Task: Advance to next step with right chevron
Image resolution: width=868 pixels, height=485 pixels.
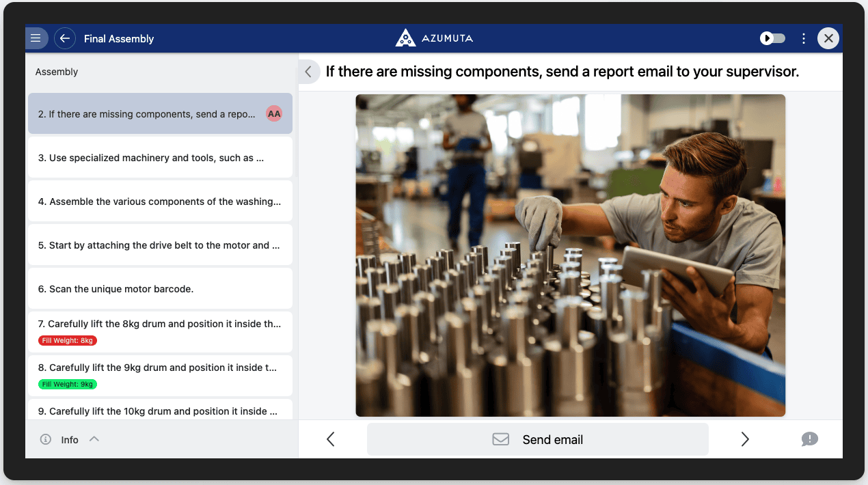Action: (745, 439)
